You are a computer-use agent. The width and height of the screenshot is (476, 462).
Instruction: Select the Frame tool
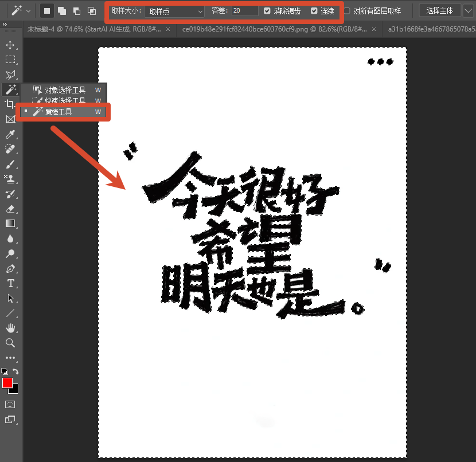click(x=10, y=119)
